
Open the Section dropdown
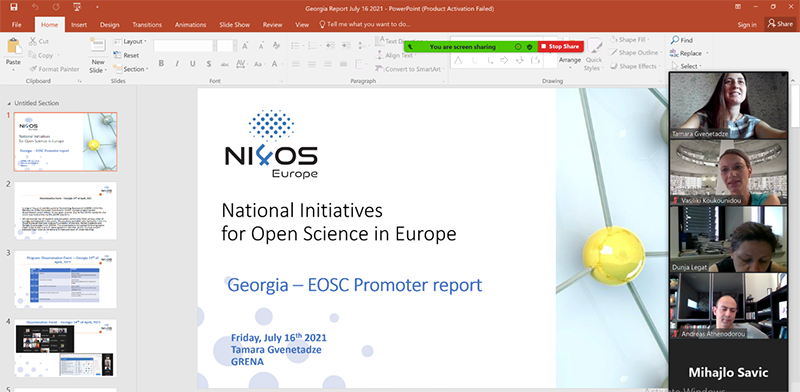131,69
